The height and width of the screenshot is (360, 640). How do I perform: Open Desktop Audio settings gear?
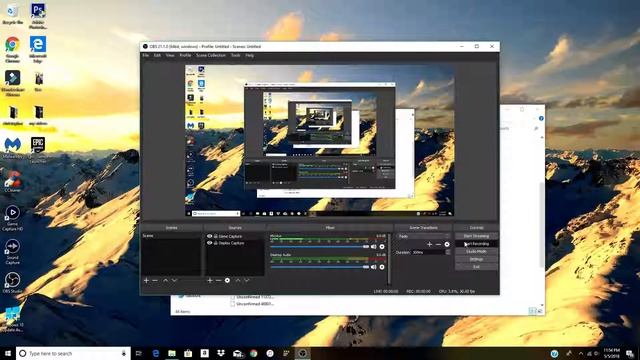coord(382,267)
